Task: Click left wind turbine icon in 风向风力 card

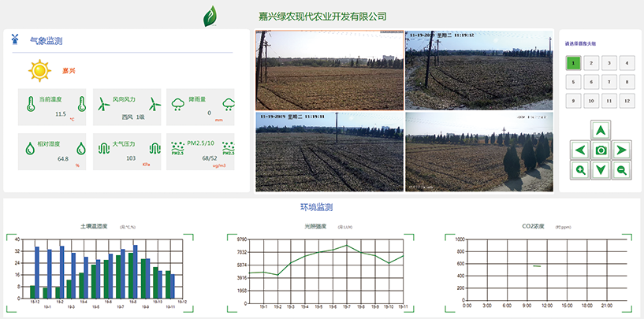Action: click(x=104, y=104)
